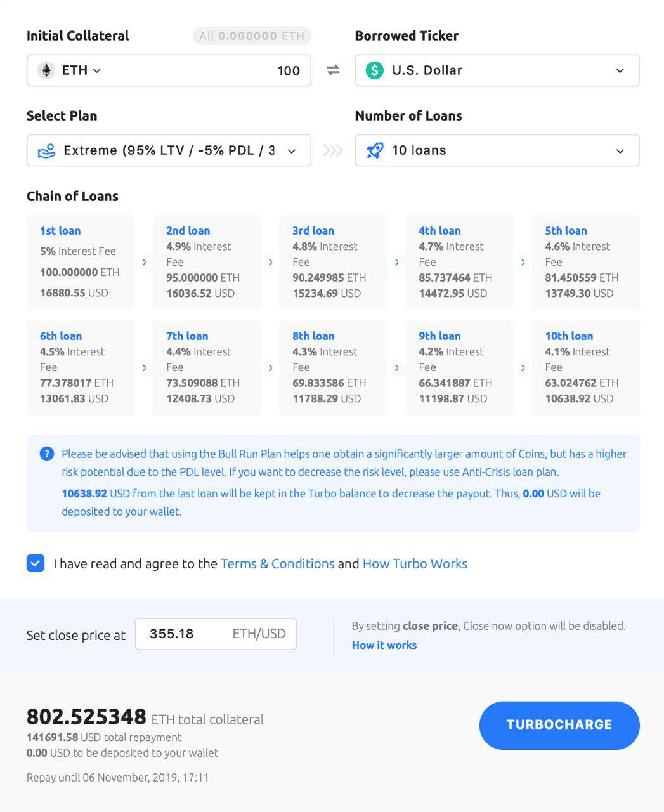
Task: Click the hand-coin icon in Select Plan
Action: point(46,150)
